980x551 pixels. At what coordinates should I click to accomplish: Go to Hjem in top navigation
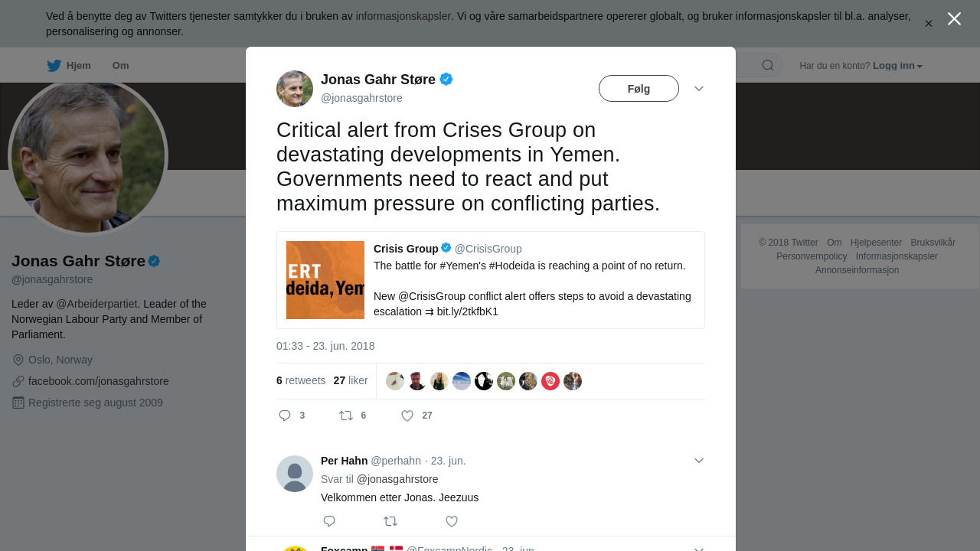pyautogui.click(x=79, y=66)
